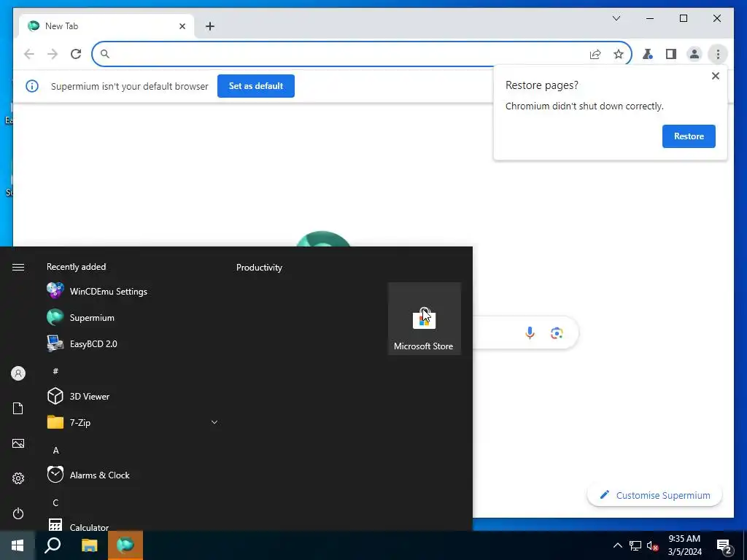This screenshot has width=747, height=560.
Task: Show hidden system tray icons
Action: pos(617,545)
